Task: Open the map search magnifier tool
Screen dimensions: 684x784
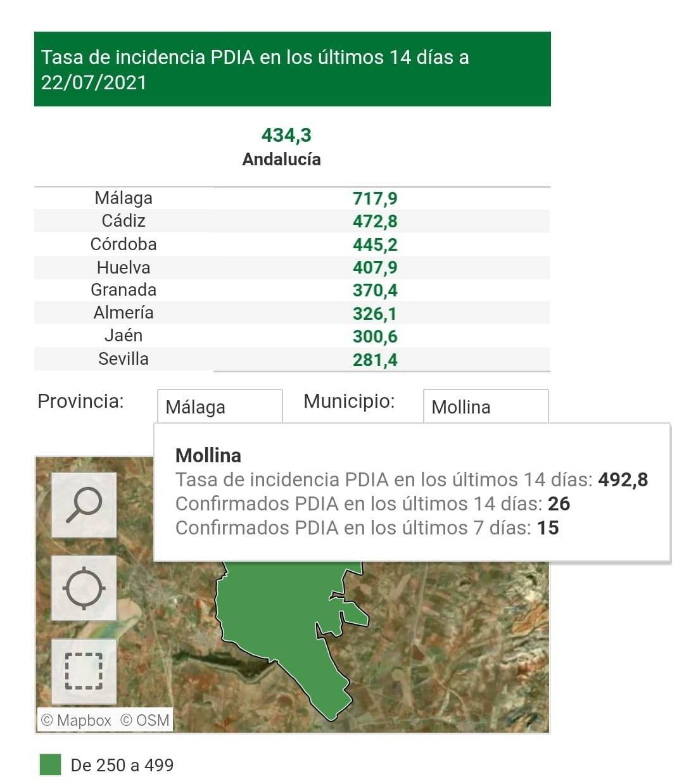Action: (x=84, y=505)
